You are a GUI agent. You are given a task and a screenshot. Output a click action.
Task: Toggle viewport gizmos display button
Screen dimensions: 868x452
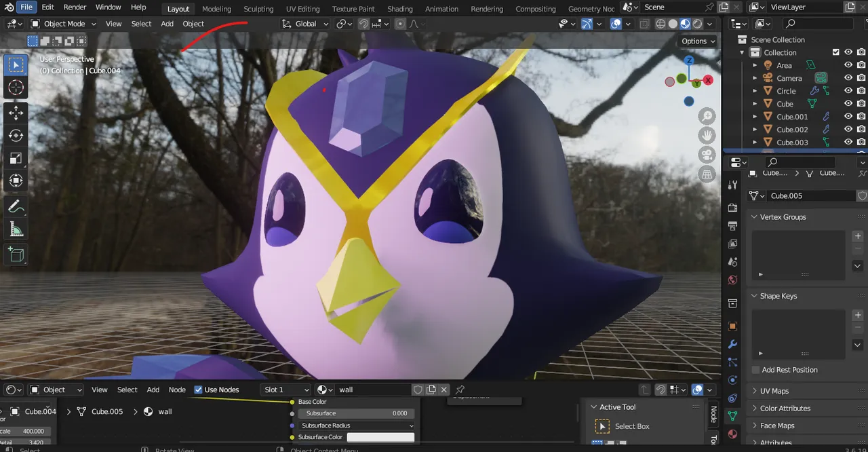587,24
